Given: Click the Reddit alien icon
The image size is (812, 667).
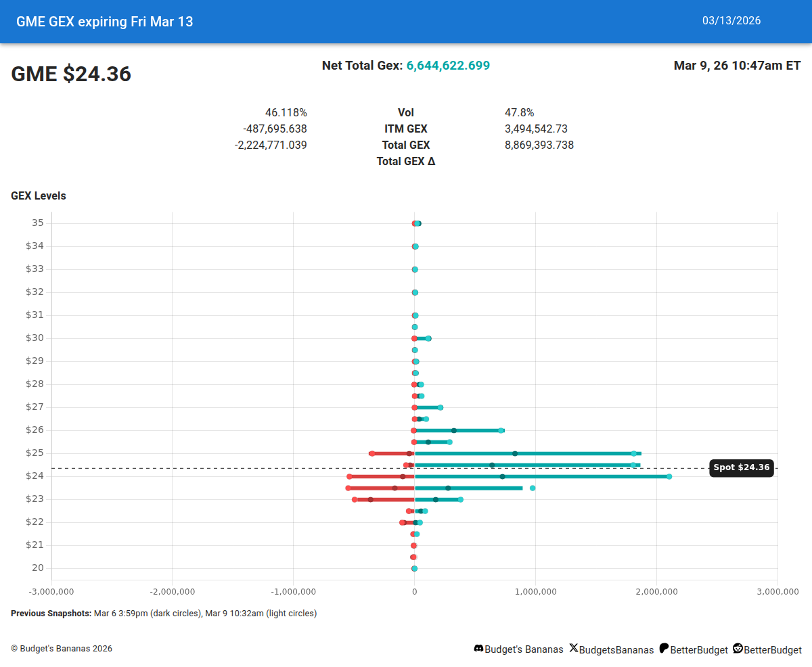Looking at the screenshot, I should tap(738, 648).
